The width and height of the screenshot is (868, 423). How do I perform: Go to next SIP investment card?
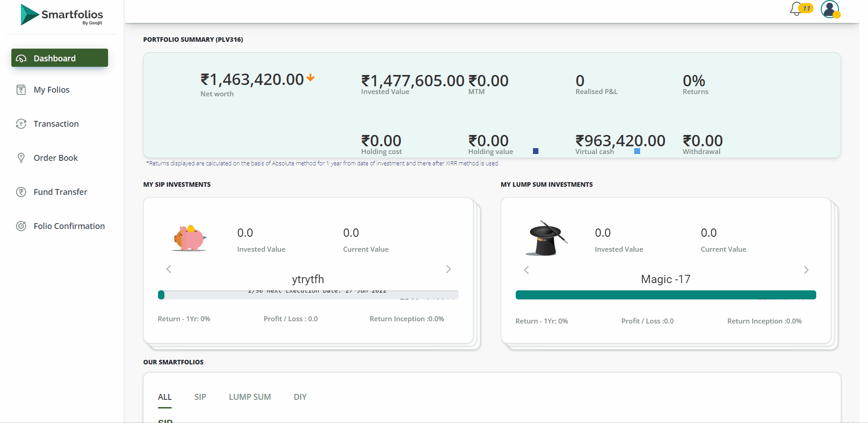(x=448, y=269)
